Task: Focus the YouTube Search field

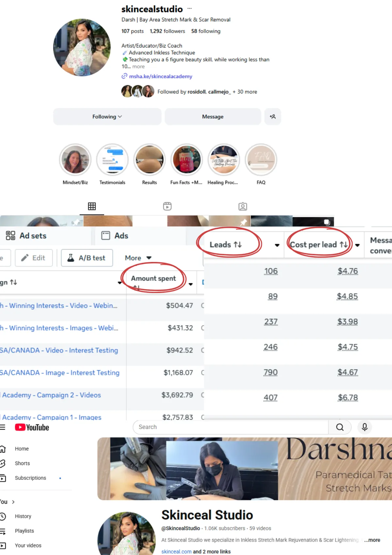Action: 231,427
